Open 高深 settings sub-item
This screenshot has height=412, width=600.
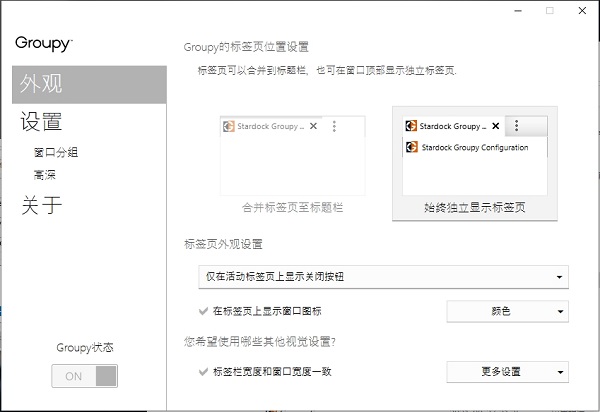[44, 175]
